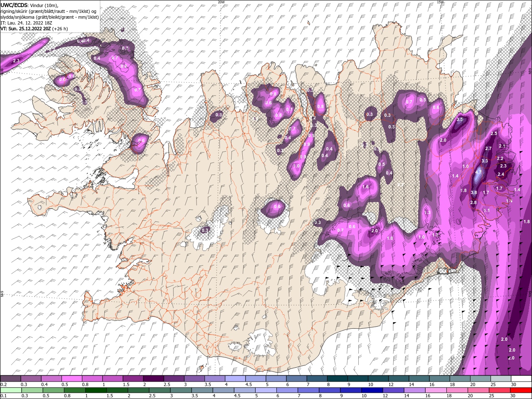Click the 'rigning/skúrir' description line
532x399 pixels.
[x=49, y=11]
